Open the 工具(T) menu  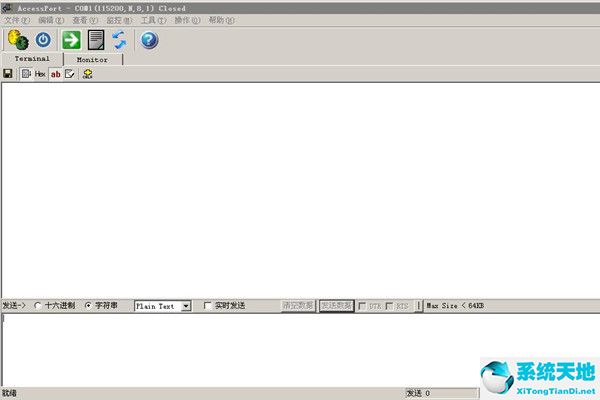(153, 20)
